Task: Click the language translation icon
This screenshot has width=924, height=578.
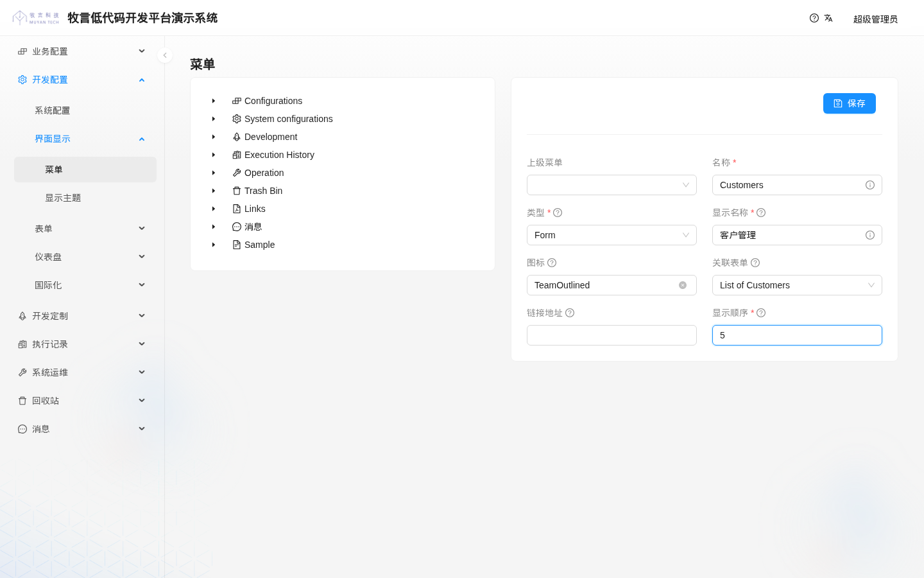Action: (x=828, y=18)
